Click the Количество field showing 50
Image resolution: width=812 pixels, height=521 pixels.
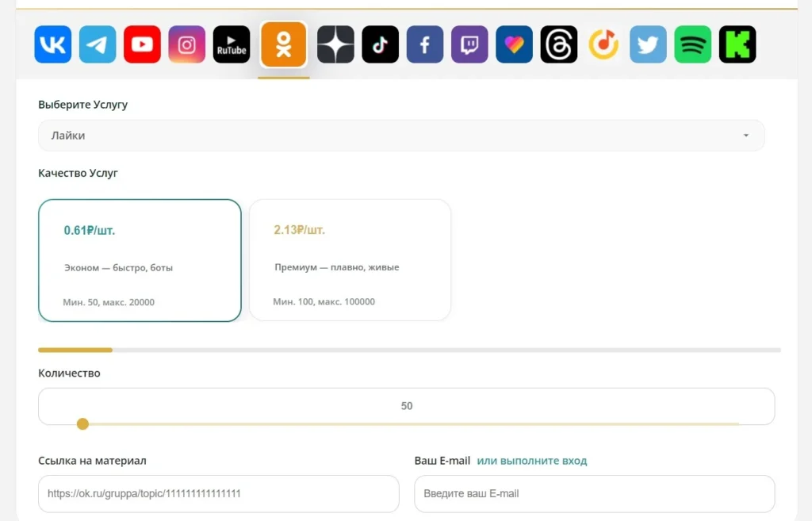(x=407, y=406)
